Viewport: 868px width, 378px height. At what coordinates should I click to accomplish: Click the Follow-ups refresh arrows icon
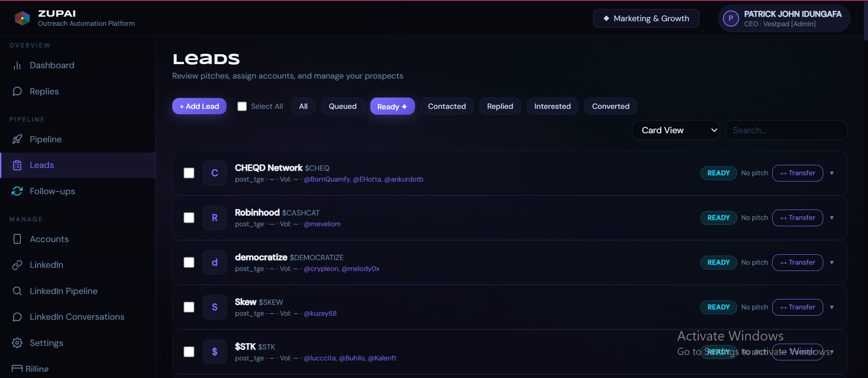tap(17, 191)
